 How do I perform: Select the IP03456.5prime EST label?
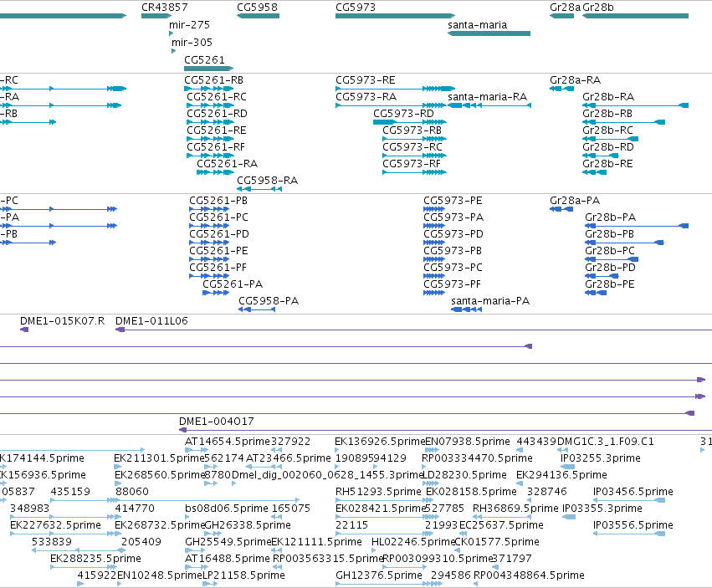(633, 492)
